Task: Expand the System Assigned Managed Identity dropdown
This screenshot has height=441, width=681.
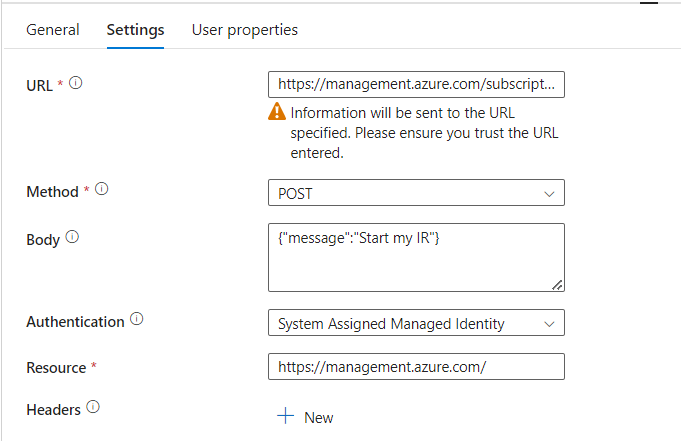Action: [416, 323]
